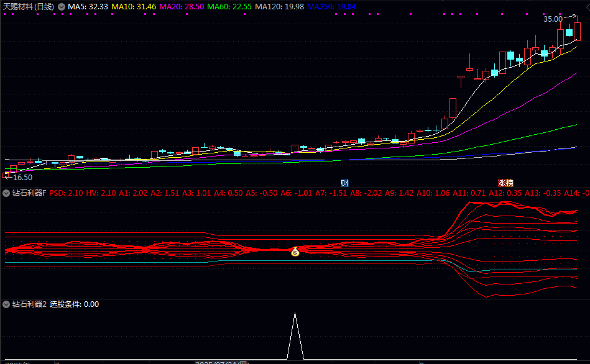This screenshot has width=590, height=364.
Task: Select the MA5 moving average label
Action: pos(88,6)
